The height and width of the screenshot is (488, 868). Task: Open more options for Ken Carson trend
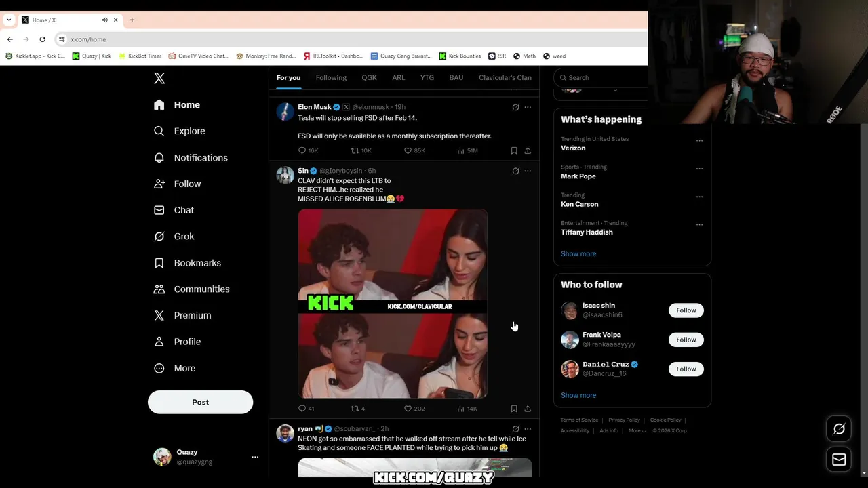[x=699, y=197]
